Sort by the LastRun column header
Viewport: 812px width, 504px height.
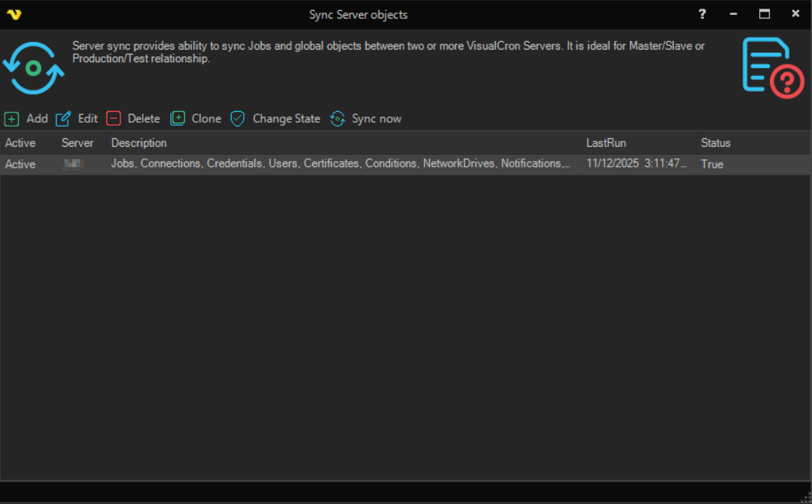point(606,143)
